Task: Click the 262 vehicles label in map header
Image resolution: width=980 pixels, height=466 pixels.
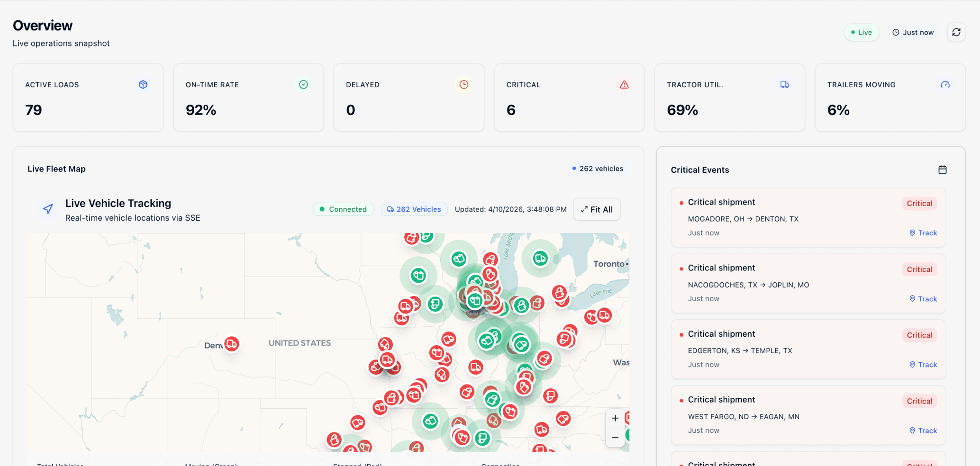Action: (x=598, y=169)
